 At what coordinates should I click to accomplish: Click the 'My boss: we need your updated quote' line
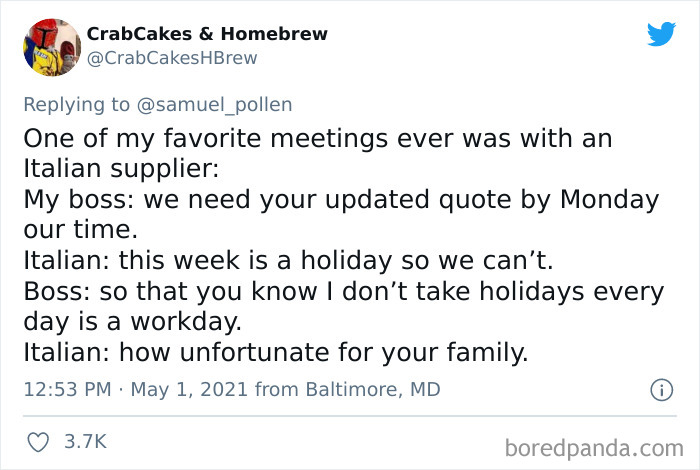341,200
